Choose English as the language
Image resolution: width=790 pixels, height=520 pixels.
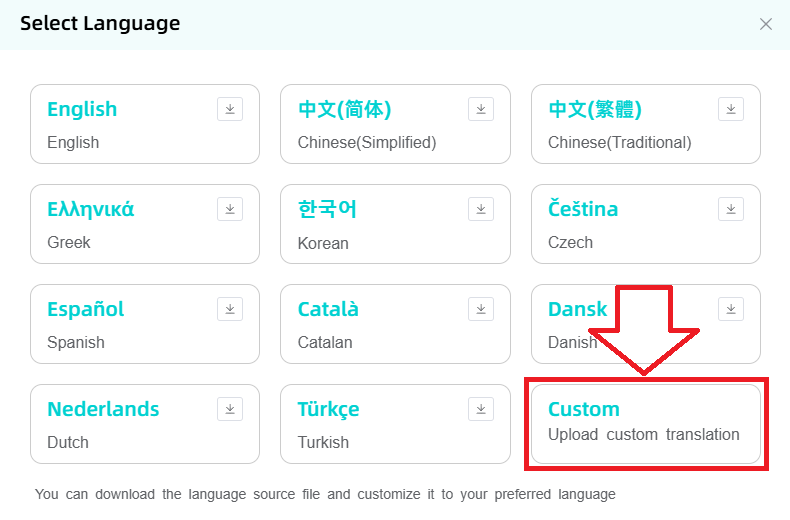click(120, 125)
